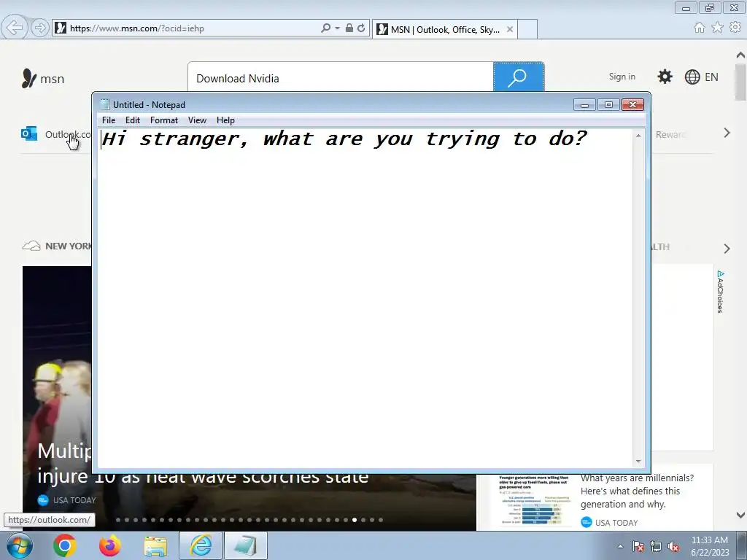
Task: Open IE Favorites star icon
Action: coord(718,28)
